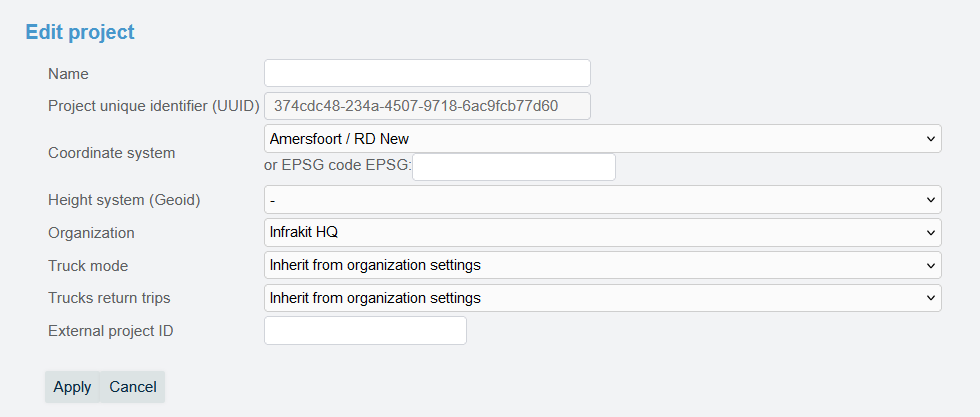The width and height of the screenshot is (980, 417).
Task: Click the Project unique identifier (UUID) label
Action: pyautogui.click(x=154, y=106)
